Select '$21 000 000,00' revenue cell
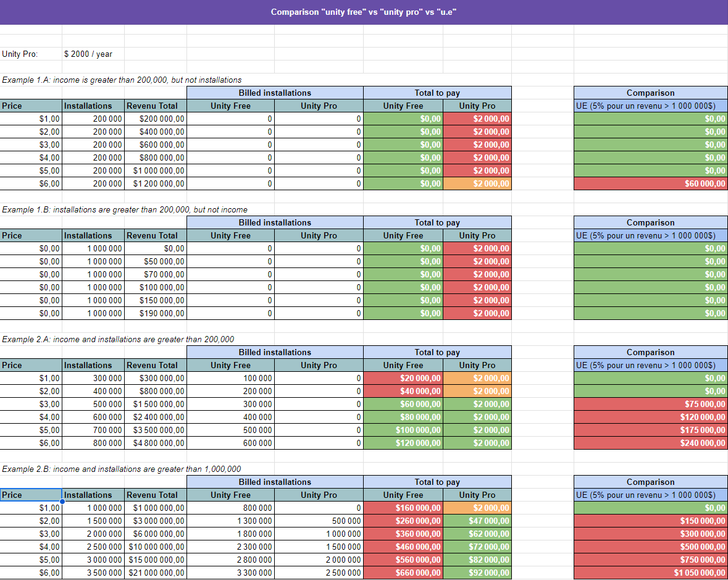Viewport: 728px width, 580px height. tap(156, 573)
